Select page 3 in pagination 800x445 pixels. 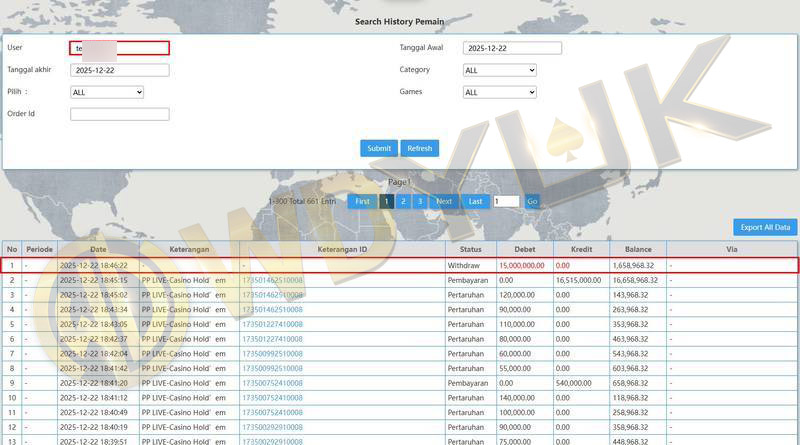pos(420,201)
